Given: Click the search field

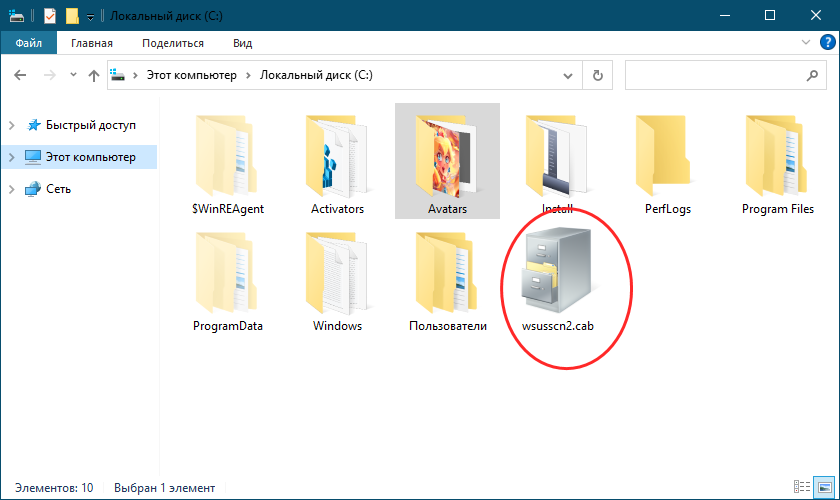Looking at the screenshot, I should pyautogui.click(x=725, y=76).
